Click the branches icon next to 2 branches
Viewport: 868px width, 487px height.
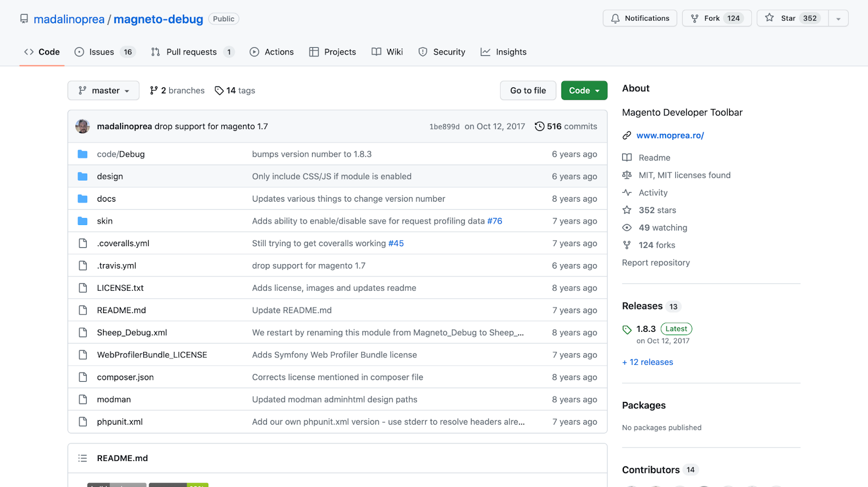coord(154,91)
